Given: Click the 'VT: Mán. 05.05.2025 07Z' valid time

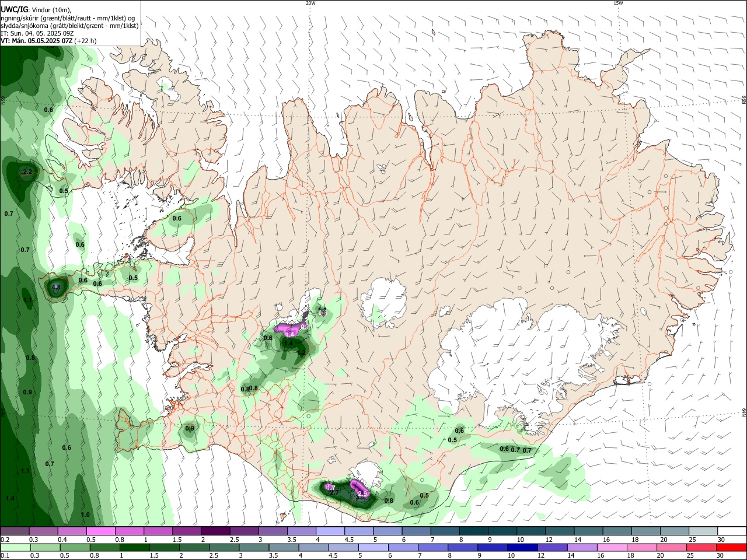Looking at the screenshot, I should 37,41.
